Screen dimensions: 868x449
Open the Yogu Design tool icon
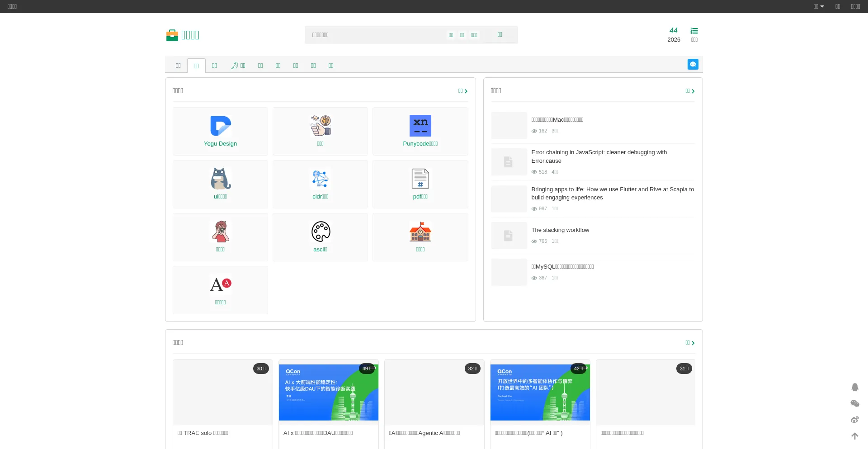tap(221, 126)
